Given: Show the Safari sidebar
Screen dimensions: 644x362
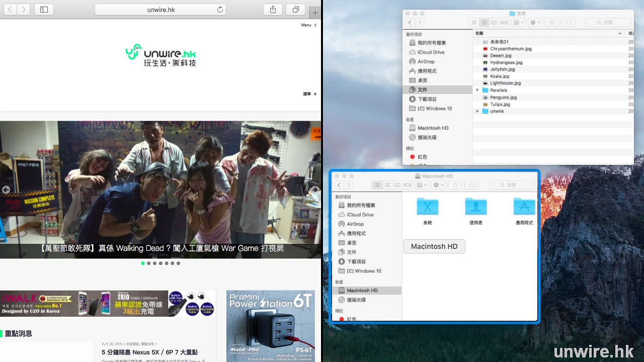Looking at the screenshot, I should [44, 10].
